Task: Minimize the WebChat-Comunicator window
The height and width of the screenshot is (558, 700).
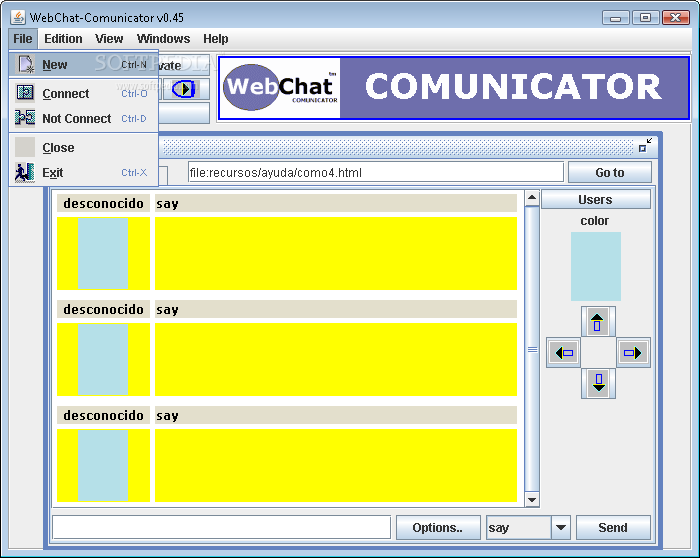Action: (x=616, y=18)
